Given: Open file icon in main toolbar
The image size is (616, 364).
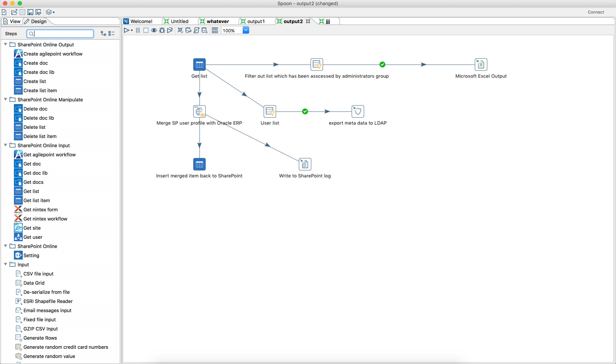Looking at the screenshot, I should pos(14,12).
